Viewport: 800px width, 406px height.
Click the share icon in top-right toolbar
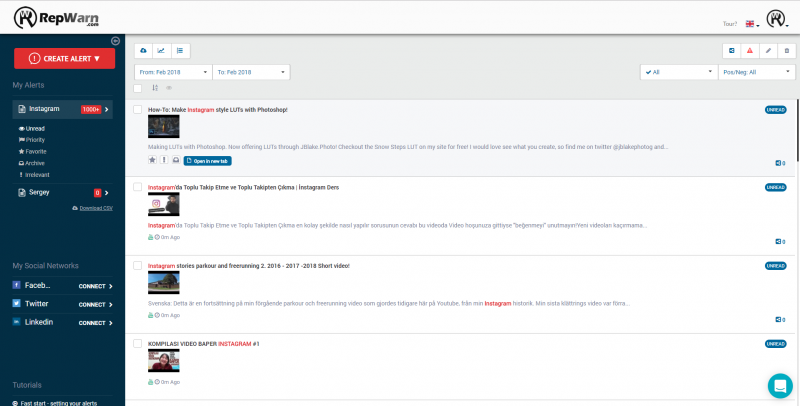coord(732,50)
